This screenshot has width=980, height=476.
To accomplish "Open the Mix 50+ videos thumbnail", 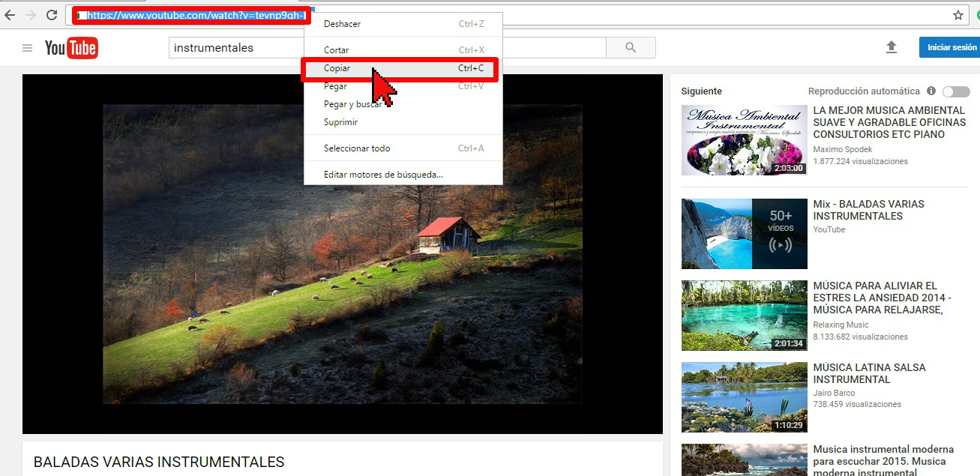I will pos(745,234).
